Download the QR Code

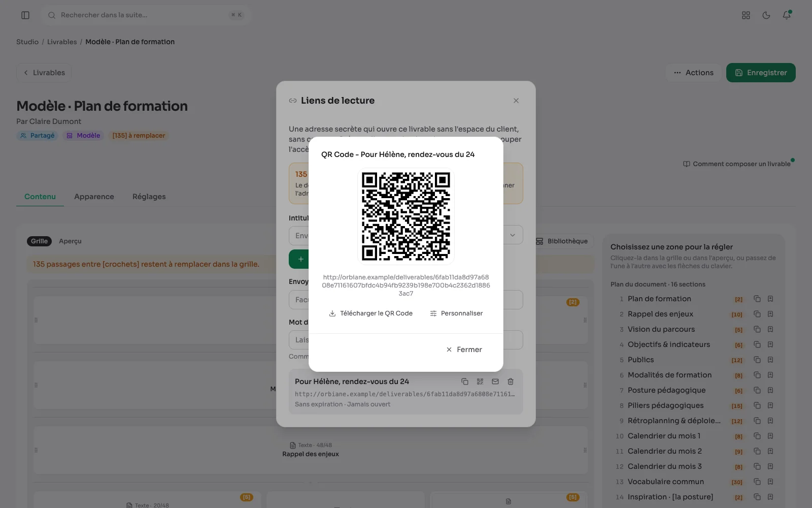(371, 313)
